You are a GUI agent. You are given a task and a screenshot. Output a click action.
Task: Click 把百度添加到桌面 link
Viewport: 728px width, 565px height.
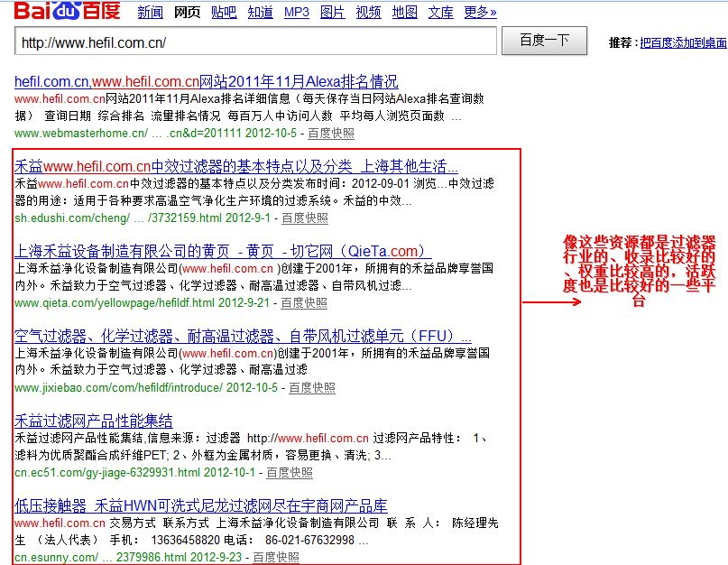tap(684, 42)
